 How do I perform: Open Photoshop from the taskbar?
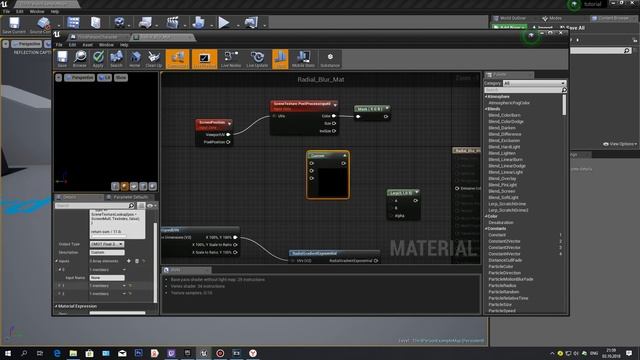[138, 353]
